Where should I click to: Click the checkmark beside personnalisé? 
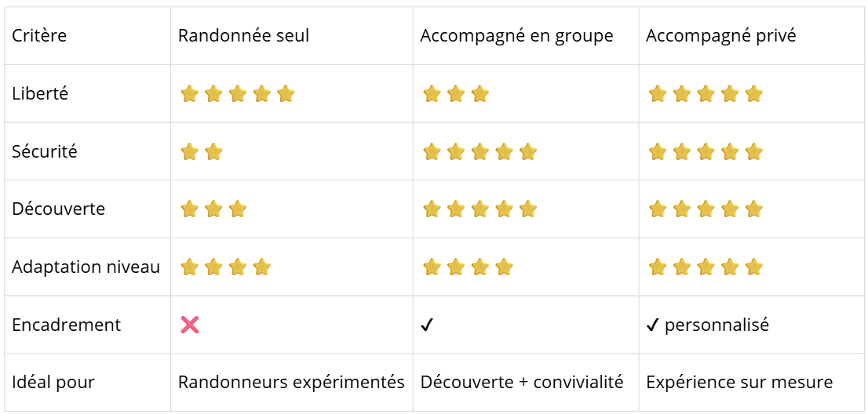[x=652, y=325]
